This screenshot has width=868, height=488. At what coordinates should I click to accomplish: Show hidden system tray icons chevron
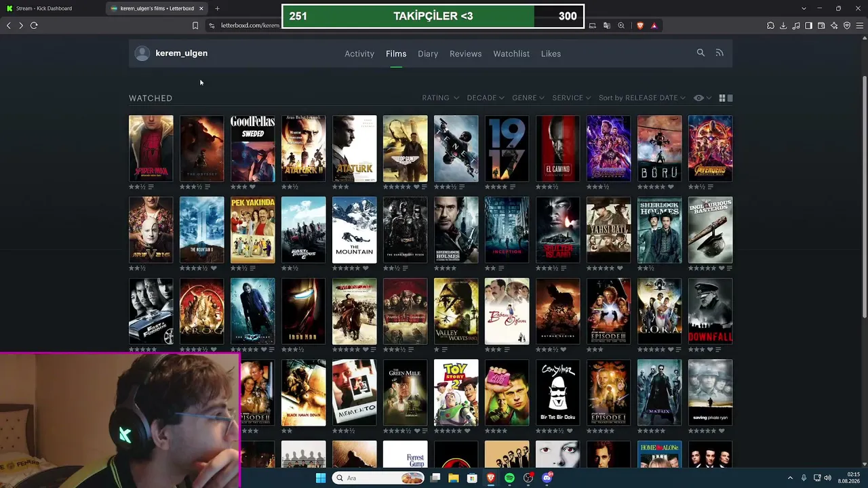tap(790, 478)
